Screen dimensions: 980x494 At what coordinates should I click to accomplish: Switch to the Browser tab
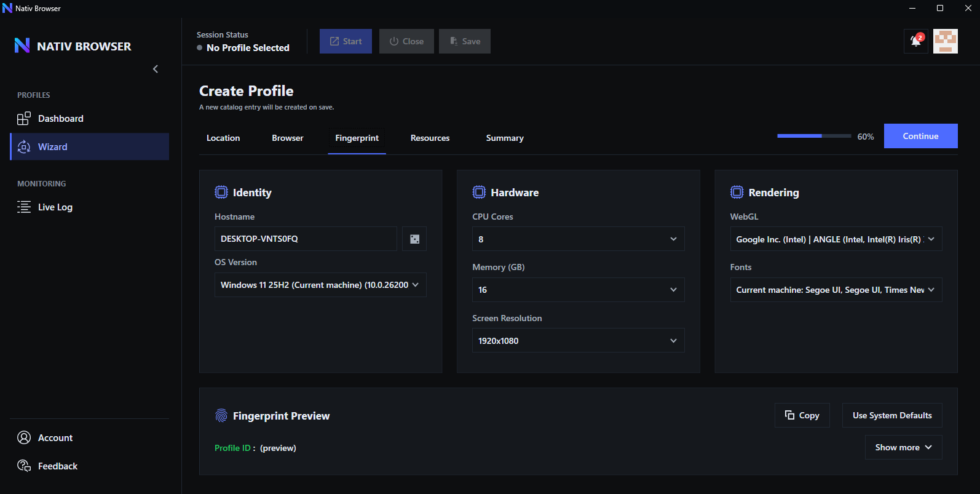tap(288, 138)
